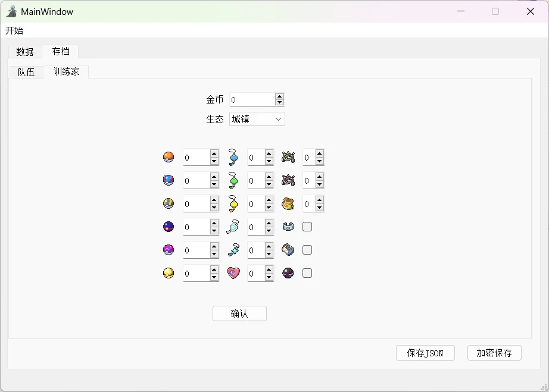The height and width of the screenshot is (392, 549).
Task: Decrease the blue star charm count
Action: (269, 254)
